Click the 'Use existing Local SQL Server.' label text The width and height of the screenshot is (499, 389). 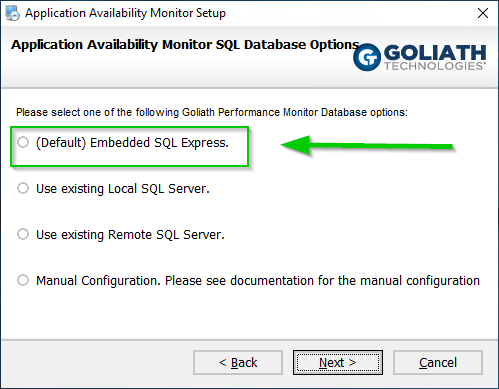click(x=123, y=189)
